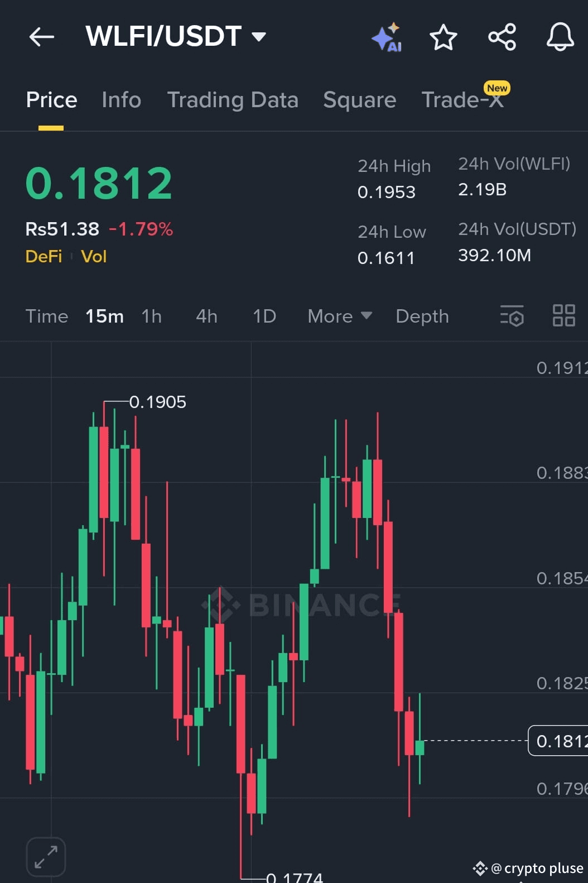Add WLFI/USDT to favorites star
Viewport: 588px width, 883px height.
click(444, 37)
